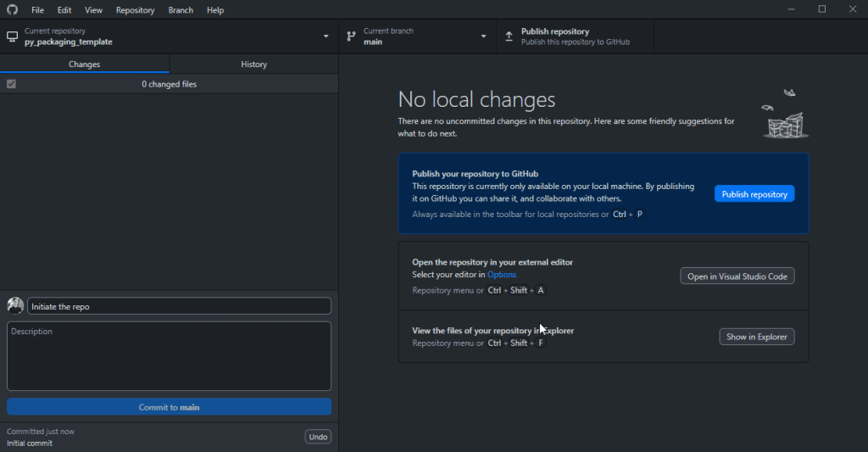Click the computer icon beside Current repository
868x452 pixels.
click(x=12, y=36)
